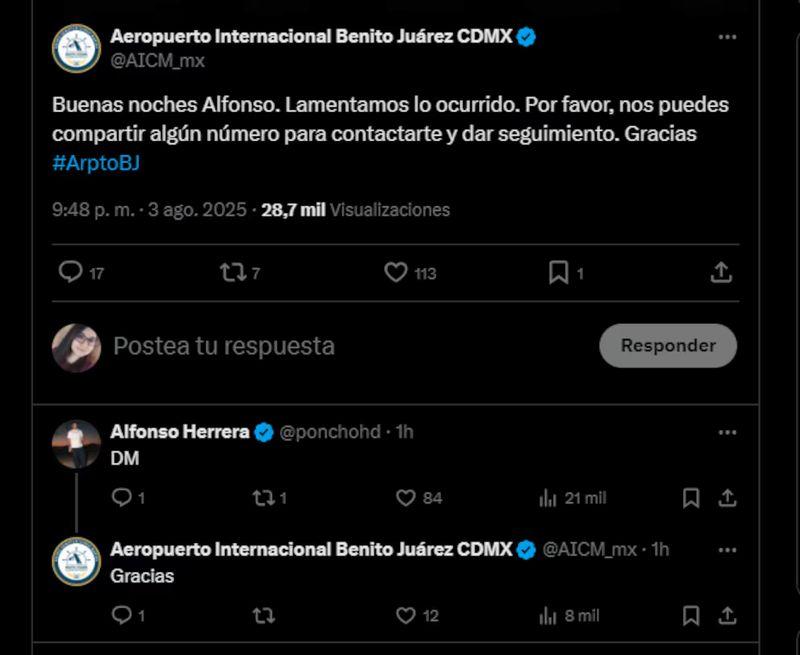Repost the main AICM tweet
The image size is (800, 655).
(x=233, y=272)
